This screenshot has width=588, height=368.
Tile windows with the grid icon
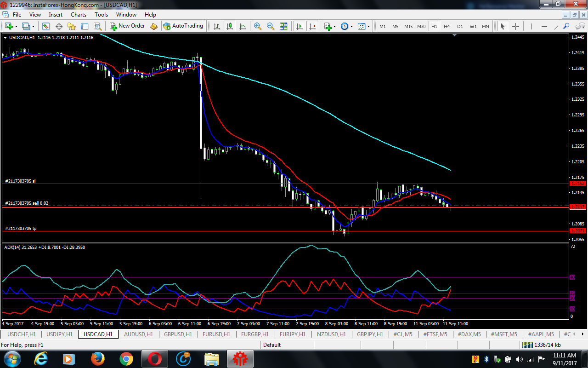click(283, 26)
